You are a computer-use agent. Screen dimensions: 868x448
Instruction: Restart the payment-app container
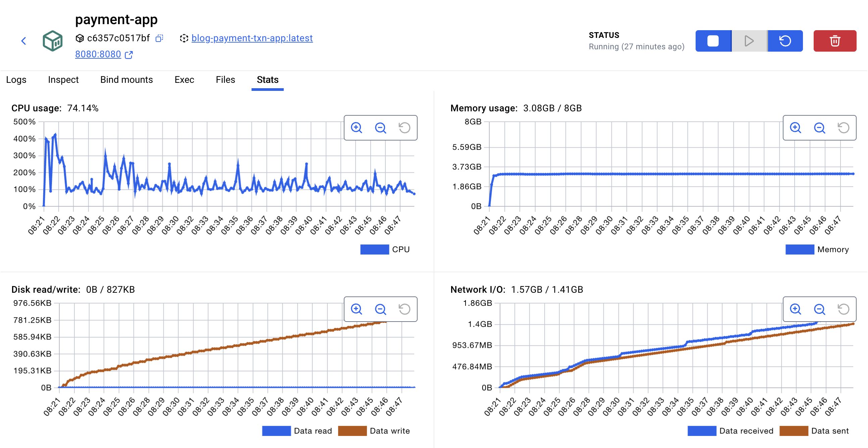coord(785,41)
